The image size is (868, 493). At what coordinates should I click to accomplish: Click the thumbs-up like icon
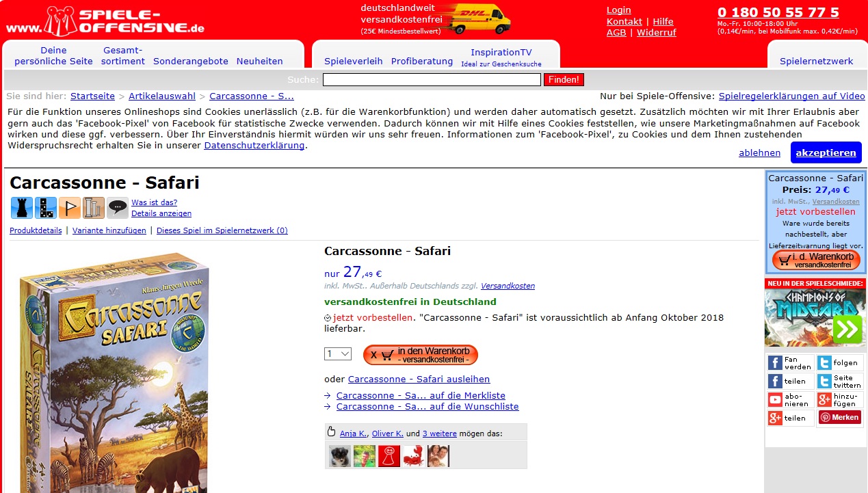[x=332, y=432]
